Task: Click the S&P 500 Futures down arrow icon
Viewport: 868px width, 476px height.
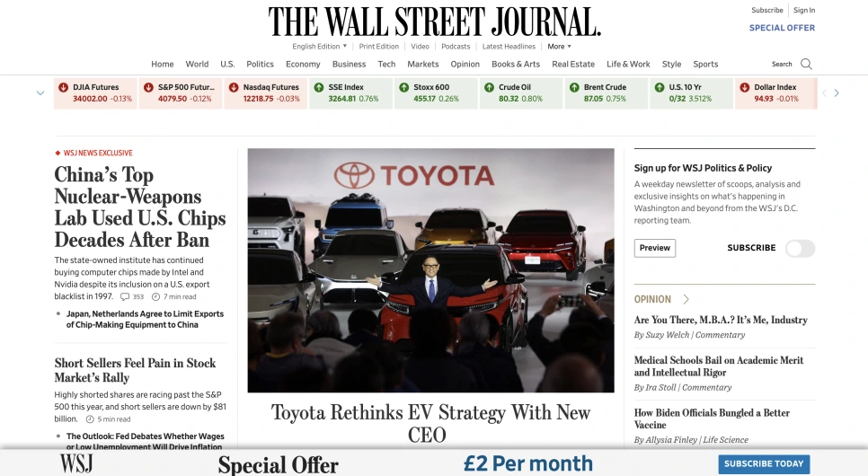Action: coord(148,87)
